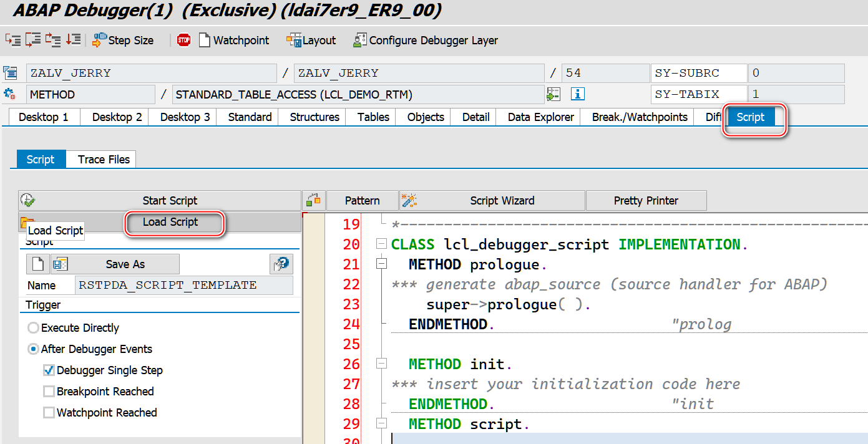Open the Step Size setting
The width and height of the screenshot is (868, 444).
pos(123,41)
